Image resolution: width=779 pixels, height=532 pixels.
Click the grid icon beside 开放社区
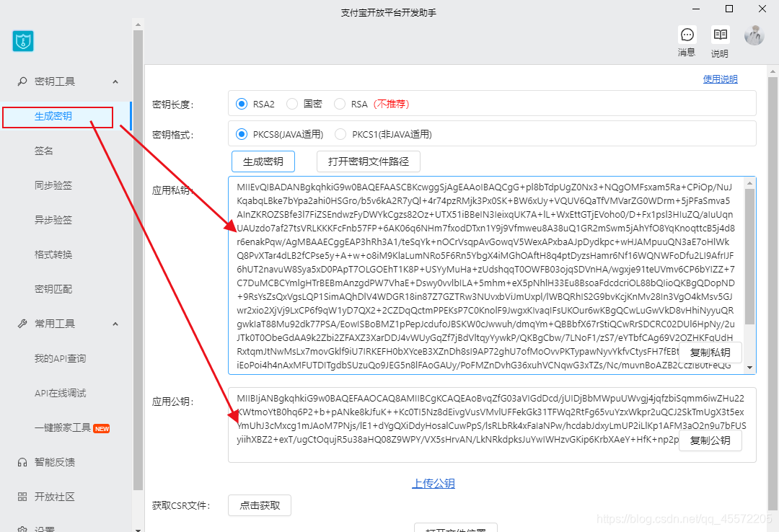22,497
